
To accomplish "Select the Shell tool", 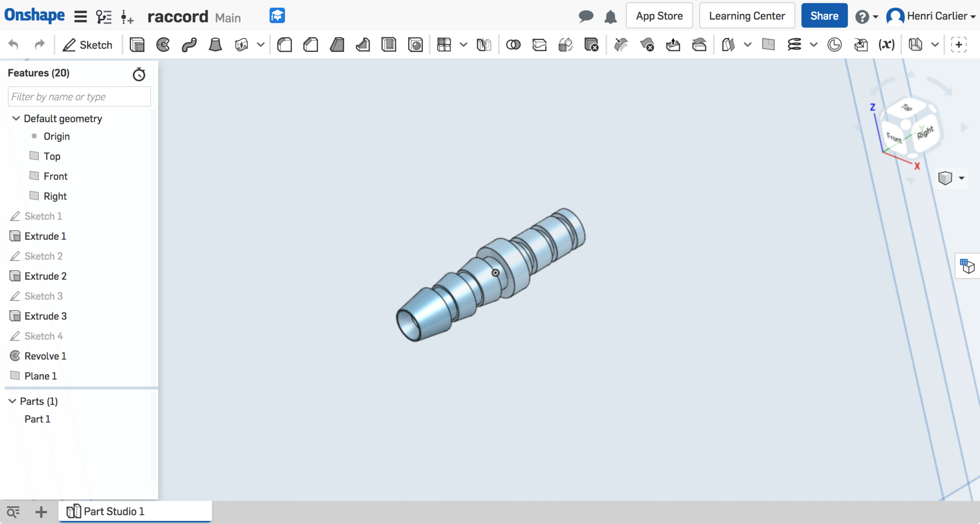I will [389, 45].
